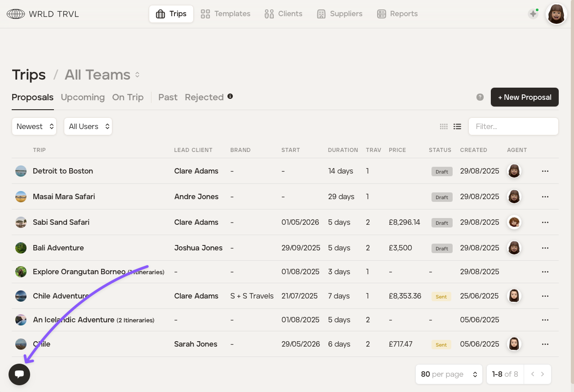Image resolution: width=574 pixels, height=392 pixels.
Task: Click the Rejected tab info icon
Action: [x=230, y=96]
